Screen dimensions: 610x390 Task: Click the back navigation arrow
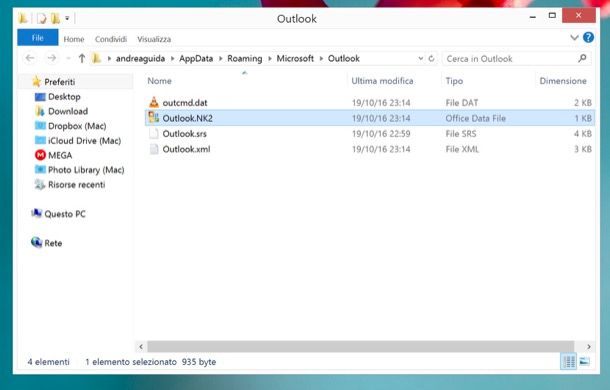[30, 58]
